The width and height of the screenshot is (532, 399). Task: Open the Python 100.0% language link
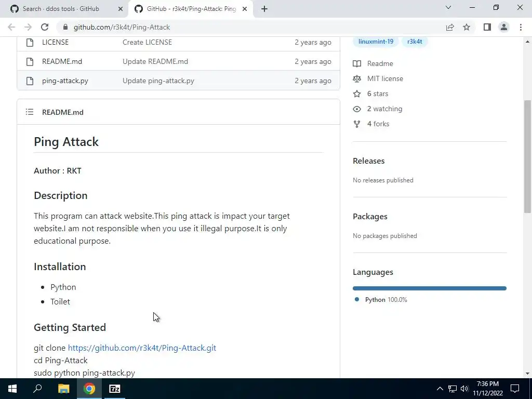point(386,300)
